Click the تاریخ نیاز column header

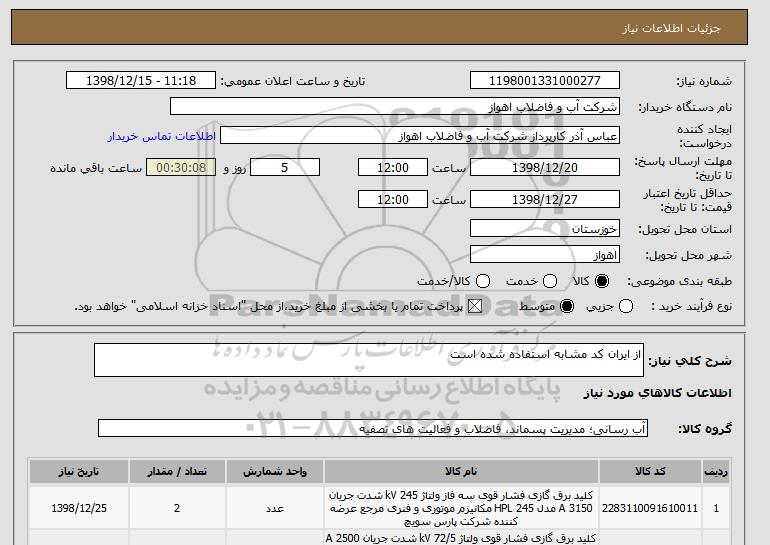click(79, 471)
